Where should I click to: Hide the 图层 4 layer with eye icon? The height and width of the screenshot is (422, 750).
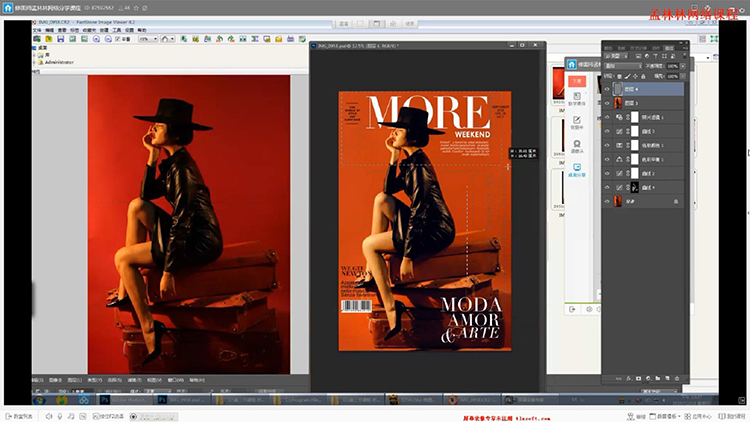click(x=607, y=89)
